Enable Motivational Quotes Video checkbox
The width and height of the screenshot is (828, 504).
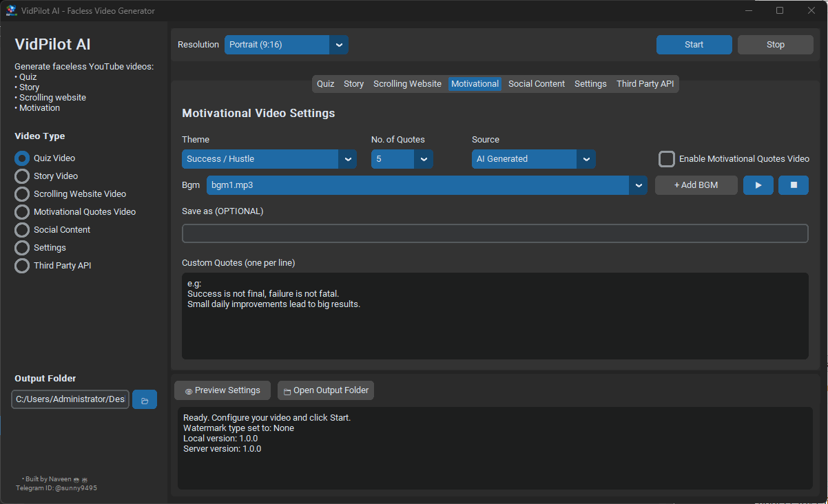pos(666,158)
